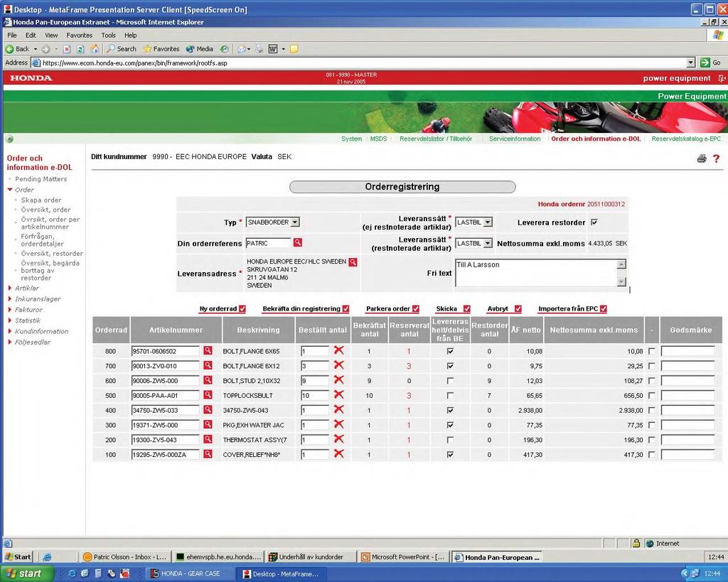Image resolution: width=728 pixels, height=582 pixels.
Task: Click the Din orderreferens input field
Action: [x=268, y=243]
